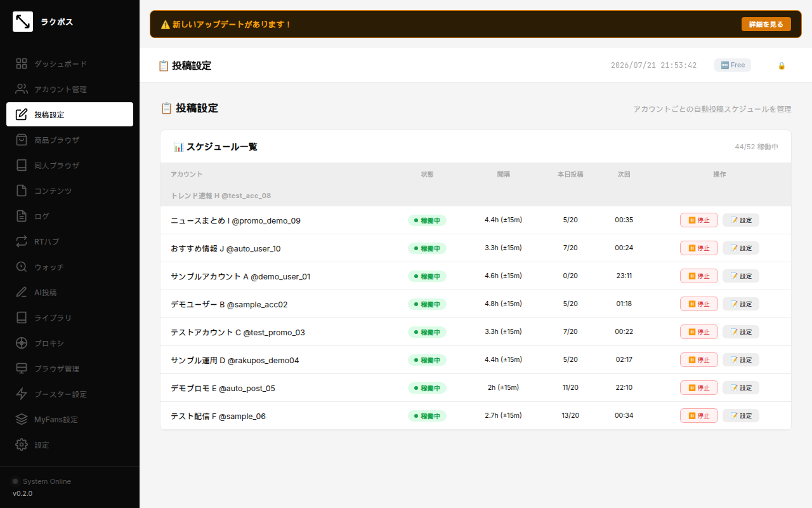Stop schedule for デモプロモ E

699,387
